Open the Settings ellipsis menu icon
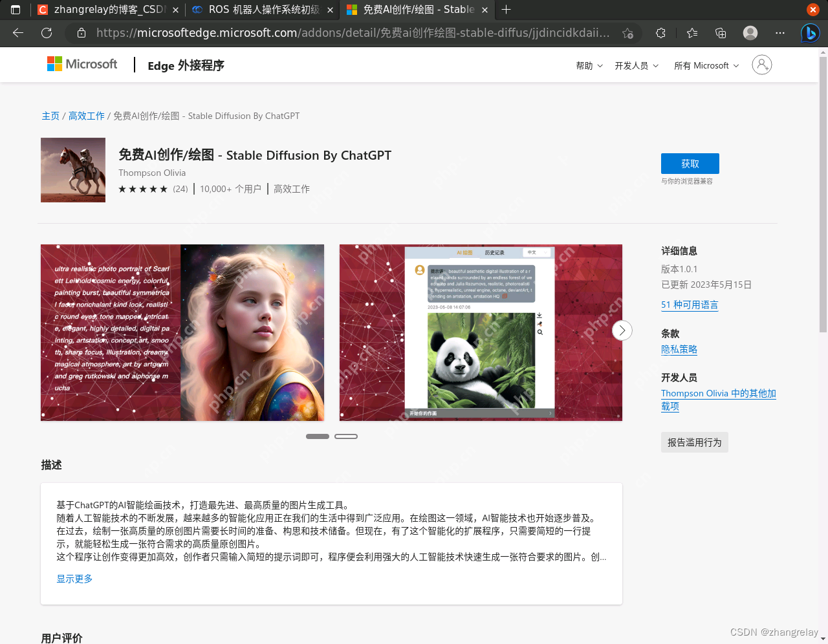Image resolution: width=828 pixels, height=644 pixels. tap(779, 33)
